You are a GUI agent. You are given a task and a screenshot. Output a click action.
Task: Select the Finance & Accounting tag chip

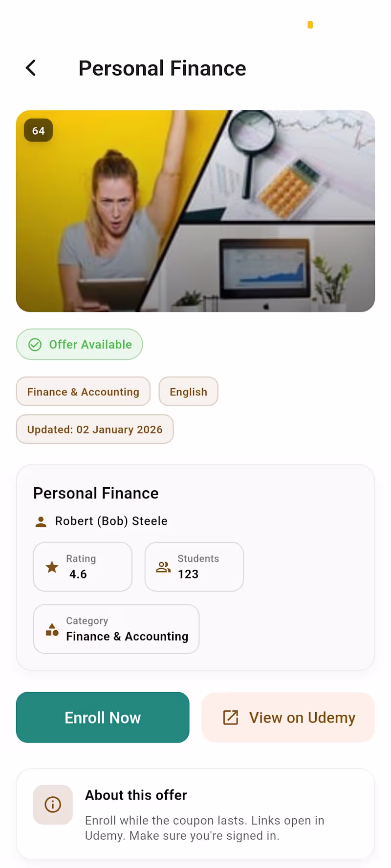pyautogui.click(x=83, y=392)
